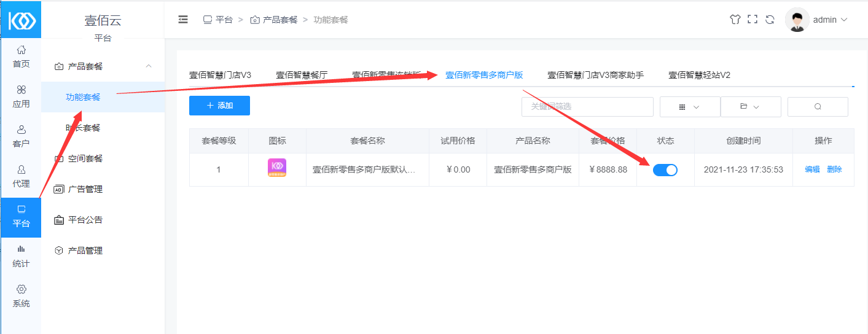Switch to the 壹佰新零售连锁版 tab
The width and height of the screenshot is (868, 334).
pos(386,75)
